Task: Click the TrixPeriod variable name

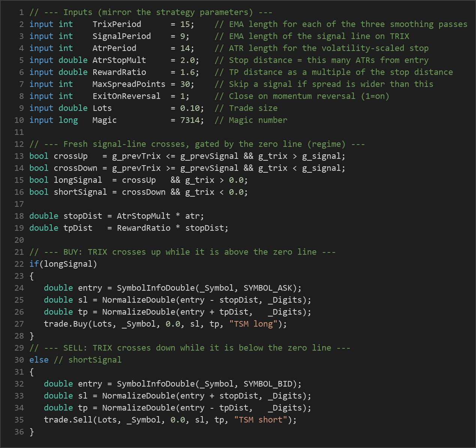Action: (117, 24)
